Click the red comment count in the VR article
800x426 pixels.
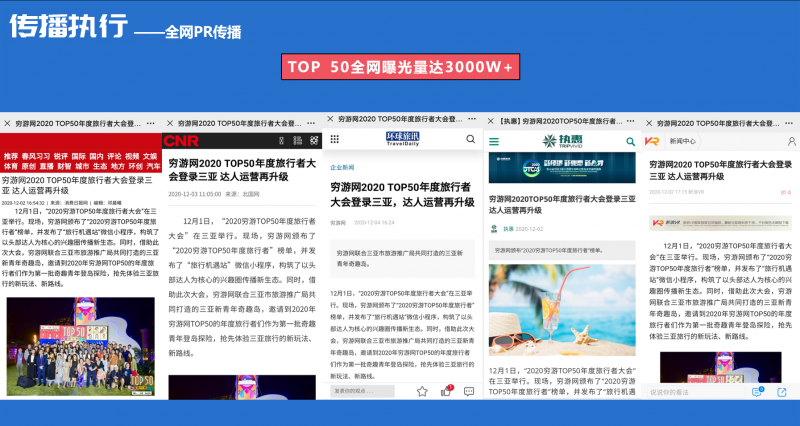click(x=786, y=192)
